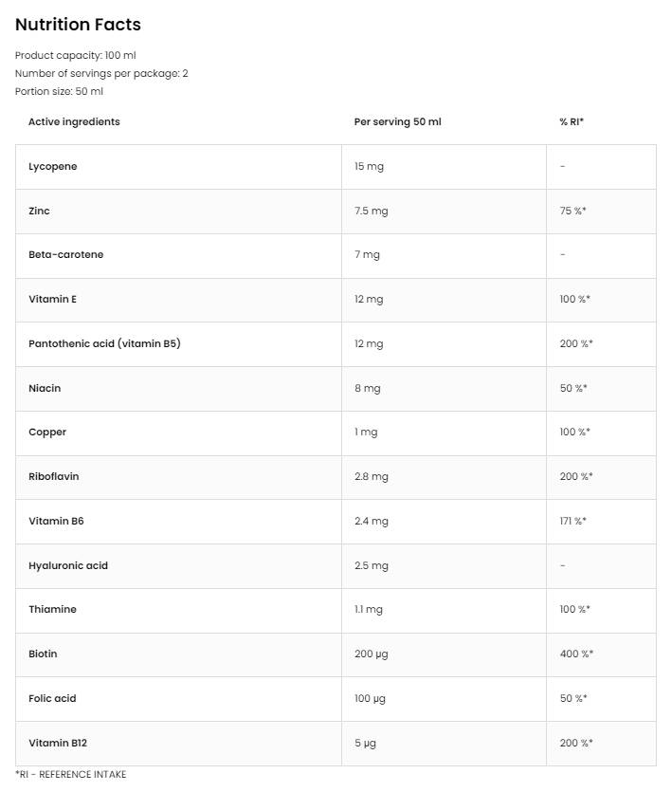Click the RI - REFERENCE INTAKE footnote
The width and height of the screenshot is (672, 792).
pos(71,775)
